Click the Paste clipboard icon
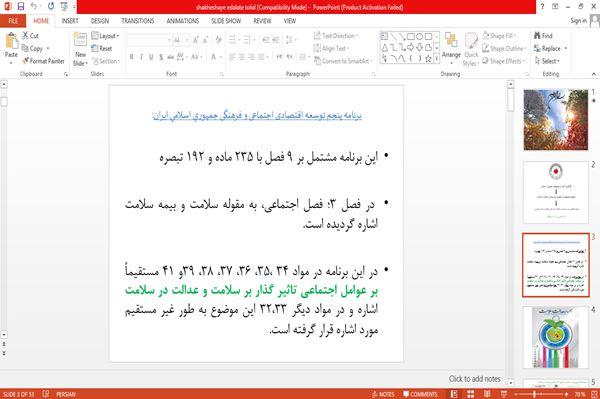This screenshot has width=600, height=399. click(x=11, y=41)
